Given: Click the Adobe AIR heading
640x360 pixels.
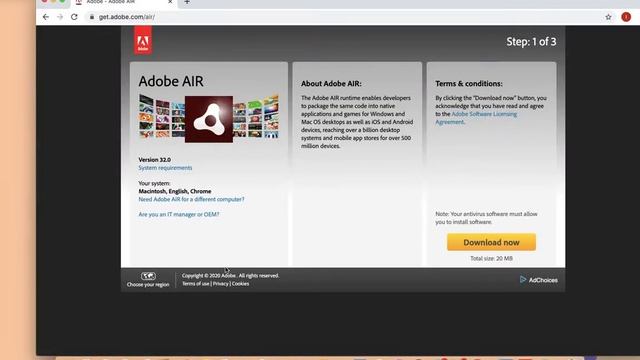Looking at the screenshot, I should pos(171,81).
